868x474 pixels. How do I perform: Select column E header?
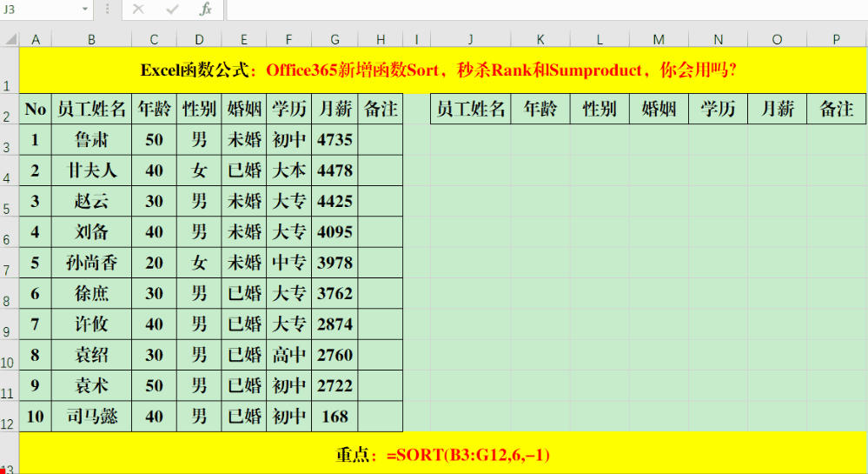pyautogui.click(x=243, y=39)
